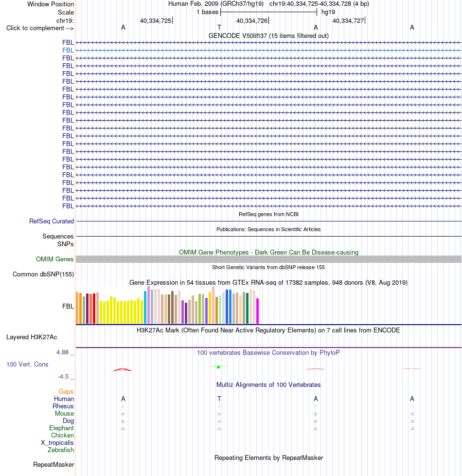Open the GTEx Gene Expression track title
Viewport: 462px width, 476px height.
point(268,283)
